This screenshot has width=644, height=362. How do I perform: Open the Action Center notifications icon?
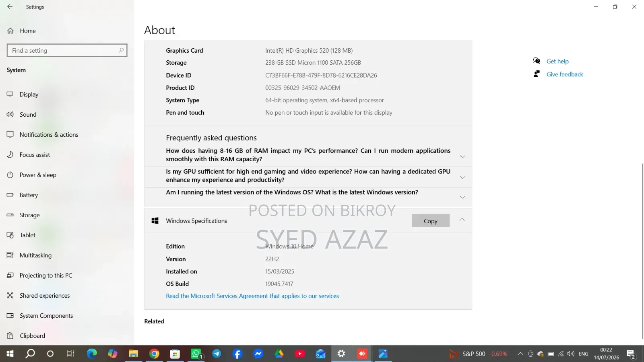point(631,354)
